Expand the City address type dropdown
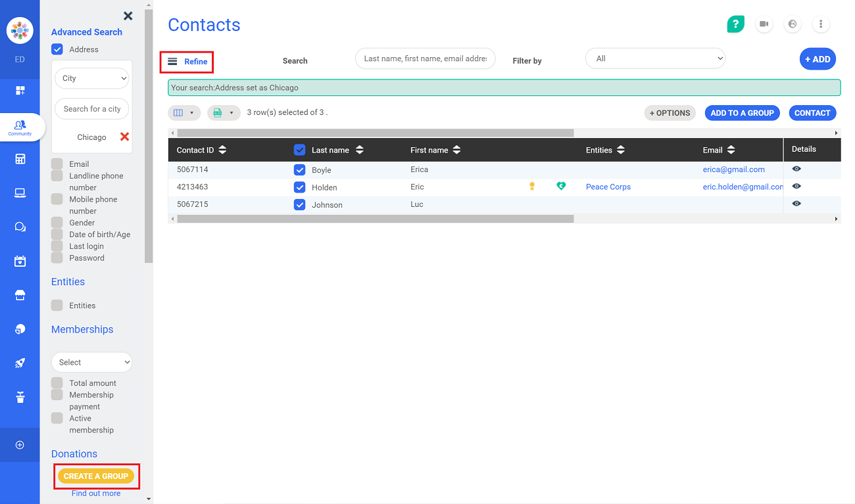The image size is (855, 504). coord(91,78)
